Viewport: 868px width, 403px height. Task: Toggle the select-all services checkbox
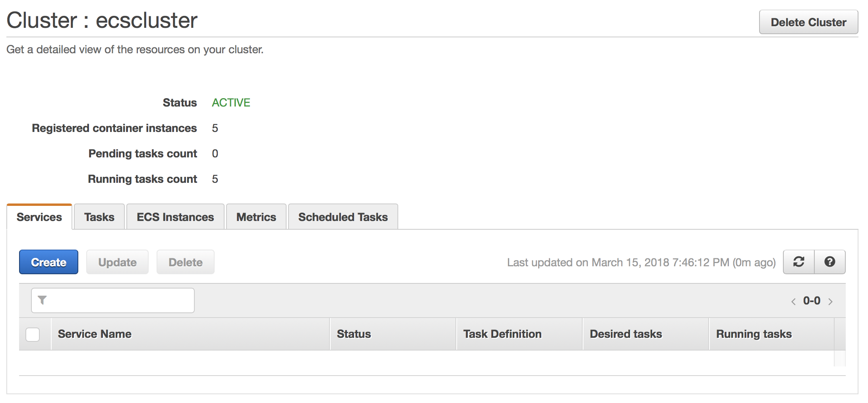click(33, 334)
